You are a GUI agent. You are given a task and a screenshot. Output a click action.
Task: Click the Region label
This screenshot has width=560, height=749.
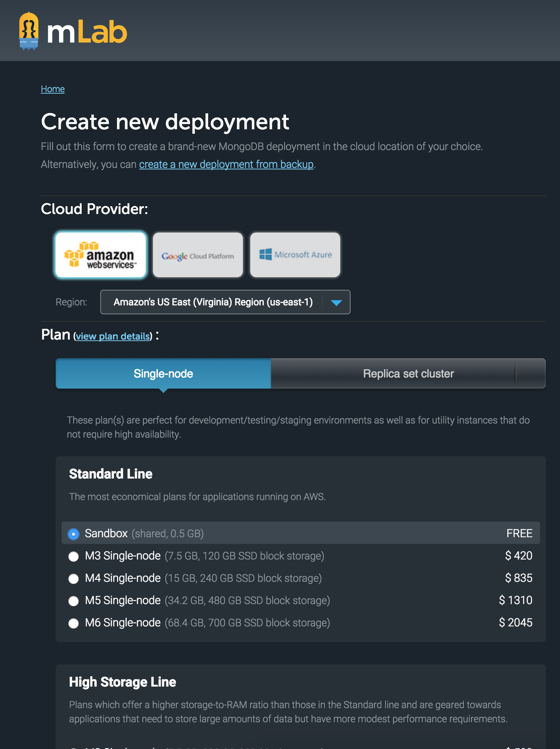click(71, 302)
